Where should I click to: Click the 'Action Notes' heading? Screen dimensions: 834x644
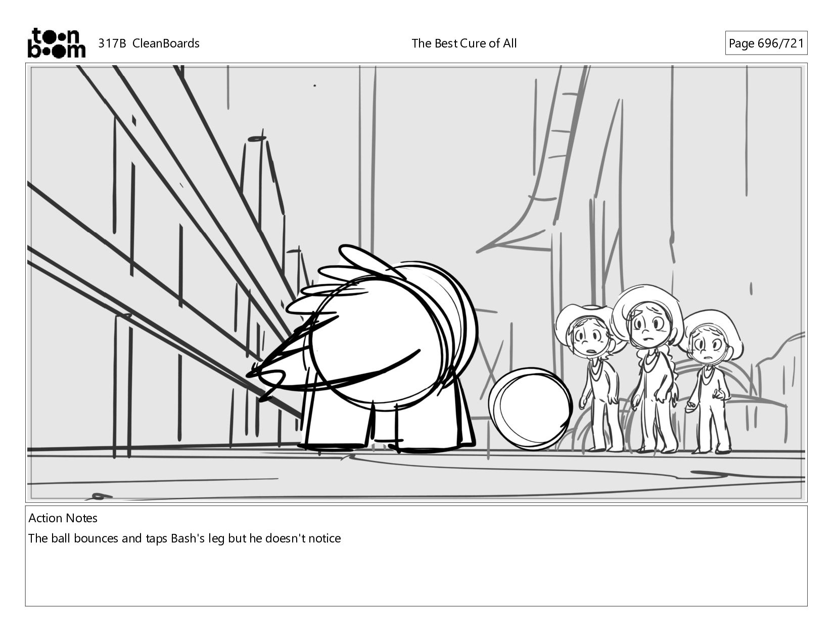(x=63, y=518)
